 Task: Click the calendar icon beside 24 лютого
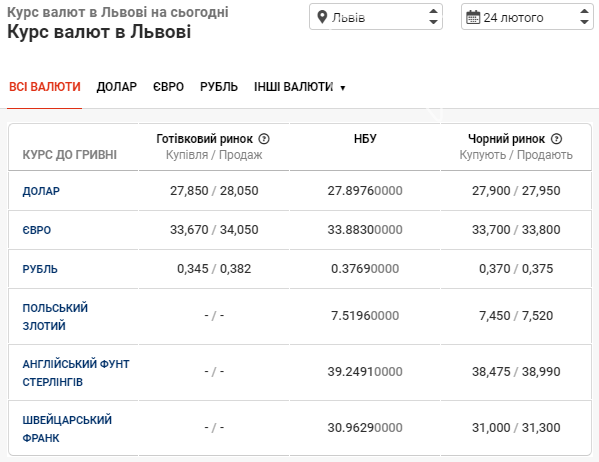click(473, 17)
